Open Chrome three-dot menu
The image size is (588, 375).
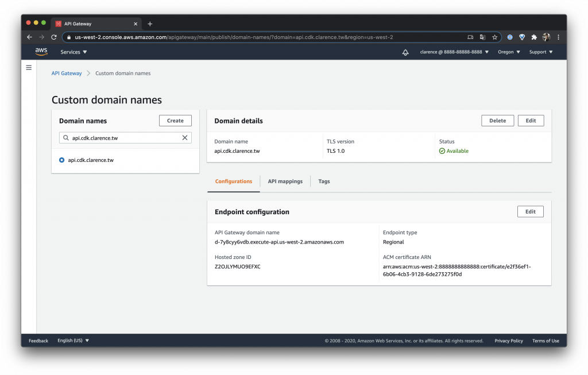coord(558,37)
